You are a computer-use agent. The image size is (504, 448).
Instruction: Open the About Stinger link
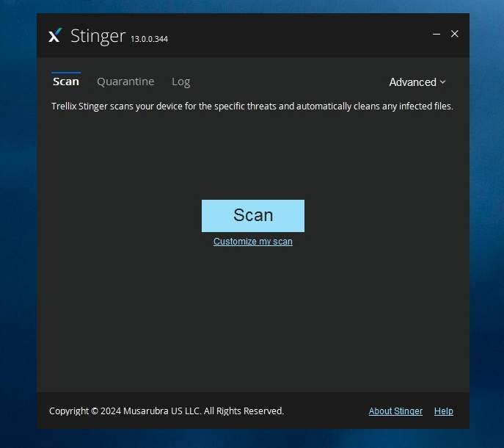pyautogui.click(x=395, y=411)
